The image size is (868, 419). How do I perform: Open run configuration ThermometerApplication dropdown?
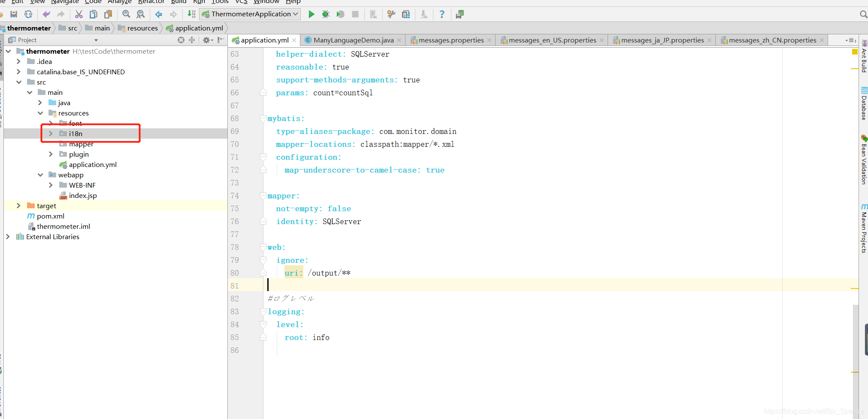[x=250, y=14]
